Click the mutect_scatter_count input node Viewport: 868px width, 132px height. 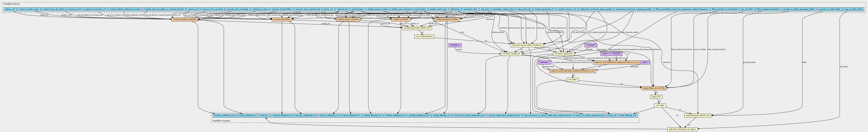click(29, 9)
